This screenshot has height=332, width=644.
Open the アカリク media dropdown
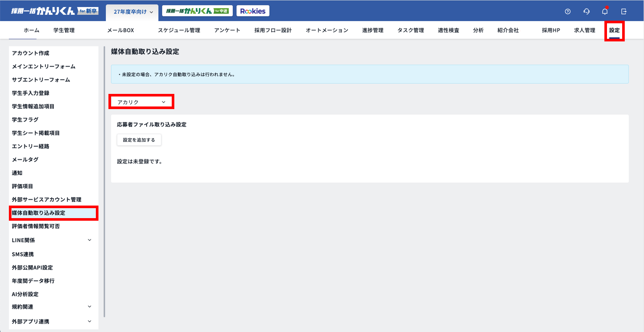pos(141,102)
